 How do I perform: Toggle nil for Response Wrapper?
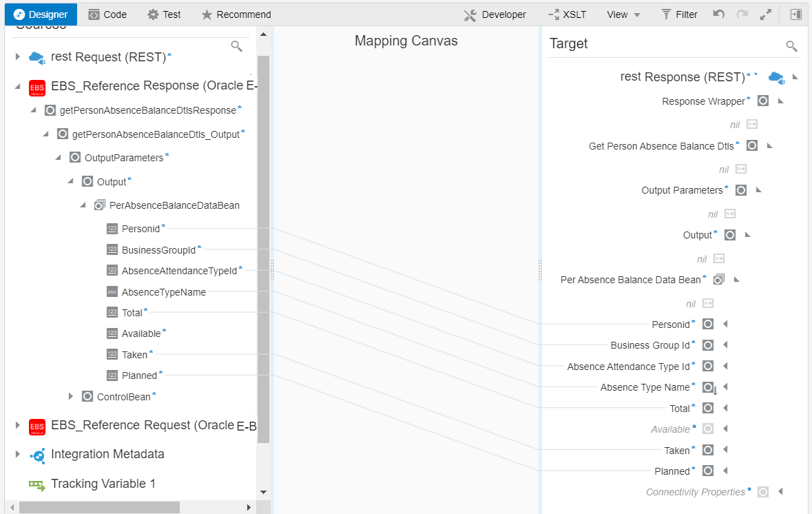click(751, 124)
